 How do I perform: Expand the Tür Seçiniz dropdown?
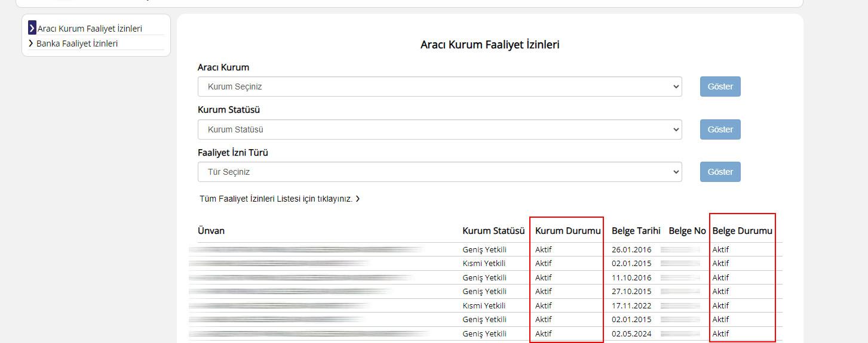click(440, 172)
